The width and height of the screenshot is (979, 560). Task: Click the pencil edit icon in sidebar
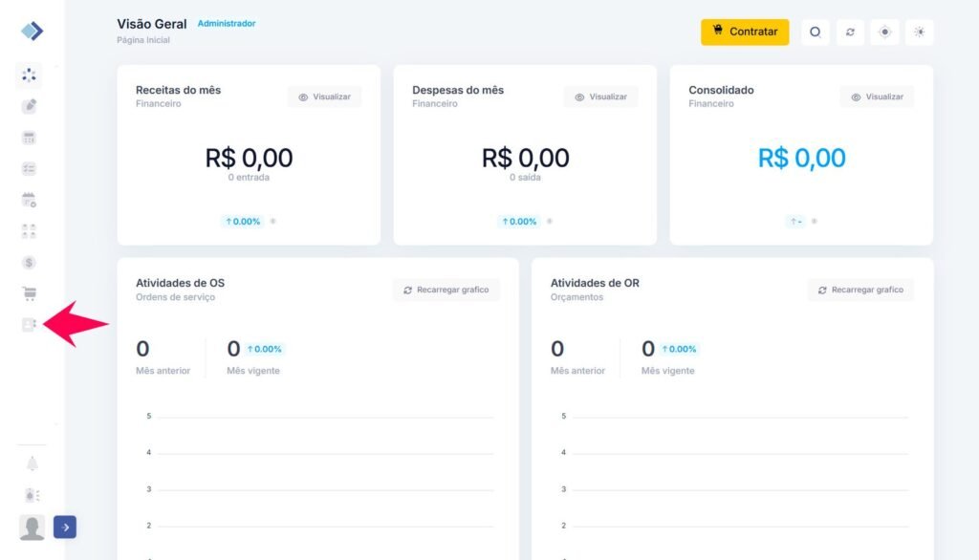click(30, 106)
